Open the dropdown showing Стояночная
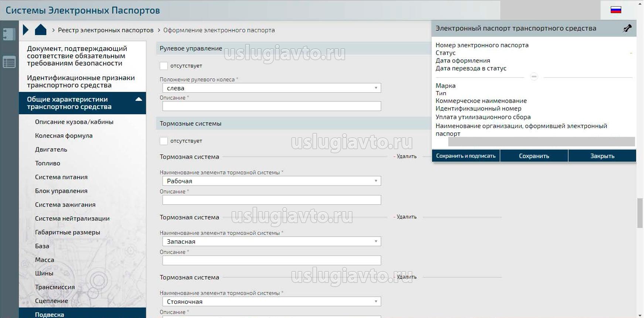 [272, 302]
